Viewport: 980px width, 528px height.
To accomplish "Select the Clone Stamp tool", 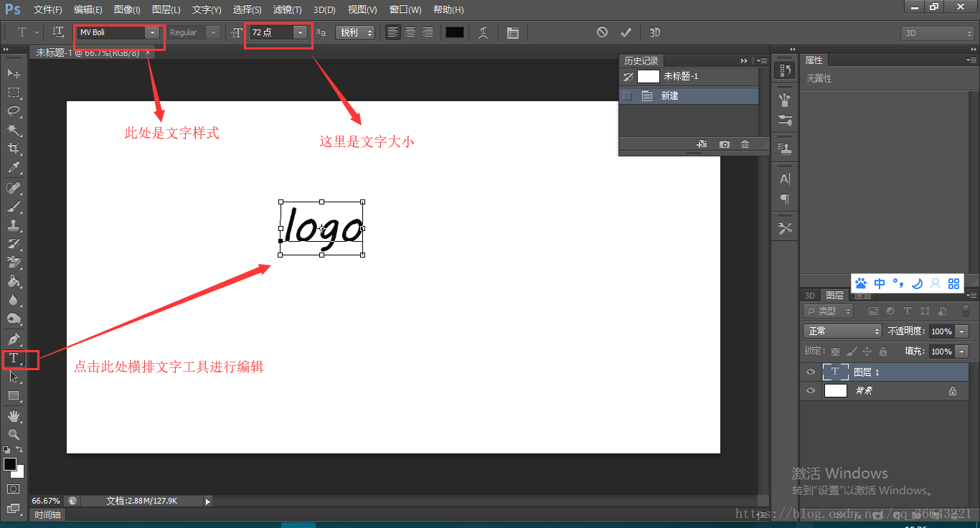I will click(14, 225).
